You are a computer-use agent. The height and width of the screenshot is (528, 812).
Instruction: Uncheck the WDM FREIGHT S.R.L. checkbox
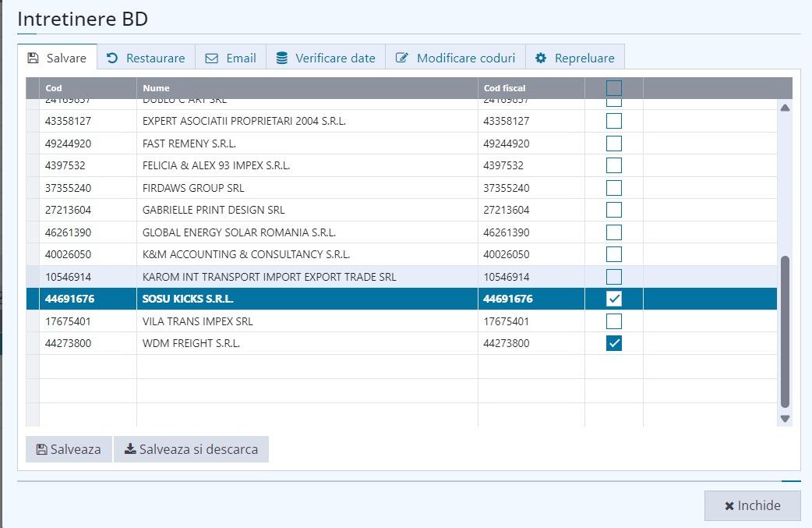(x=613, y=343)
